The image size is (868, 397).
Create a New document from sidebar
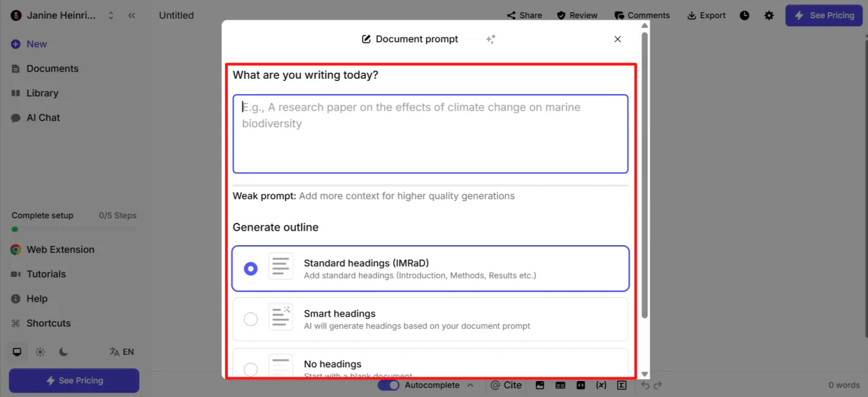coord(29,44)
